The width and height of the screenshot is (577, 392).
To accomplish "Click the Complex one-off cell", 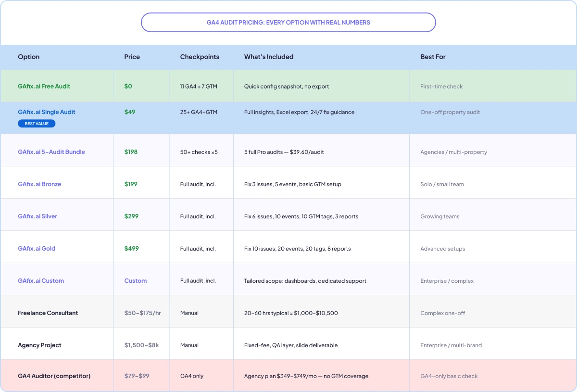I will [x=442, y=313].
